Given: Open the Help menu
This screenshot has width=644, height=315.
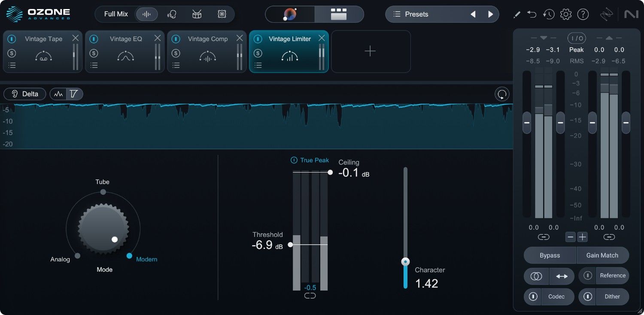Looking at the screenshot, I should pos(583,14).
